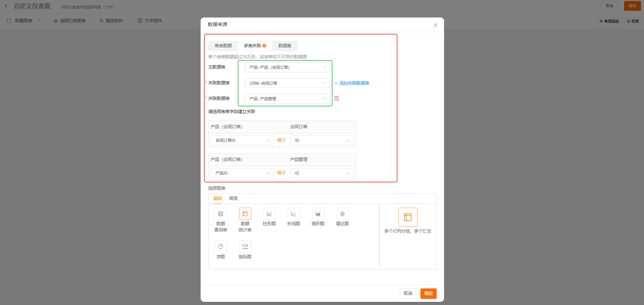644x305 pixels.
Task: Switch to the 单表数据 tab
Action: [223, 46]
